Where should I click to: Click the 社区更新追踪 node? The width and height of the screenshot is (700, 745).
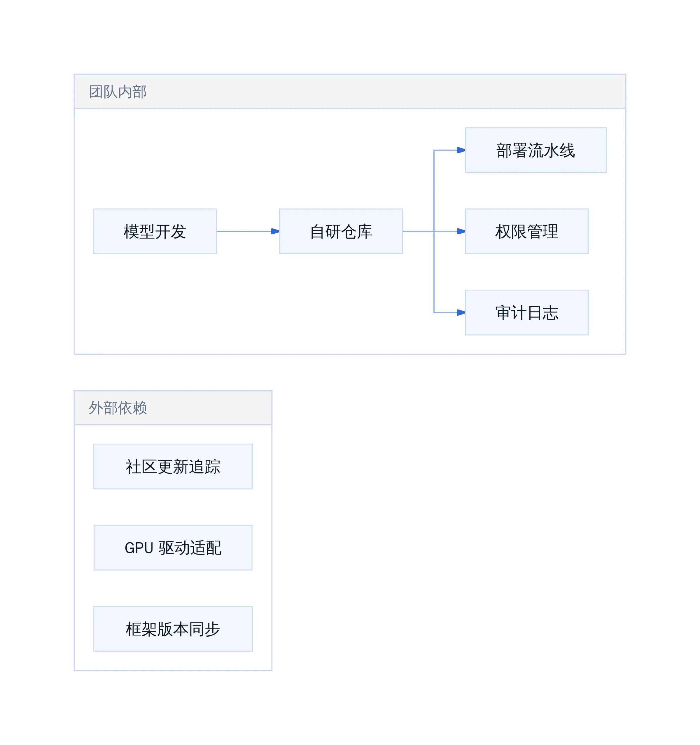click(173, 466)
